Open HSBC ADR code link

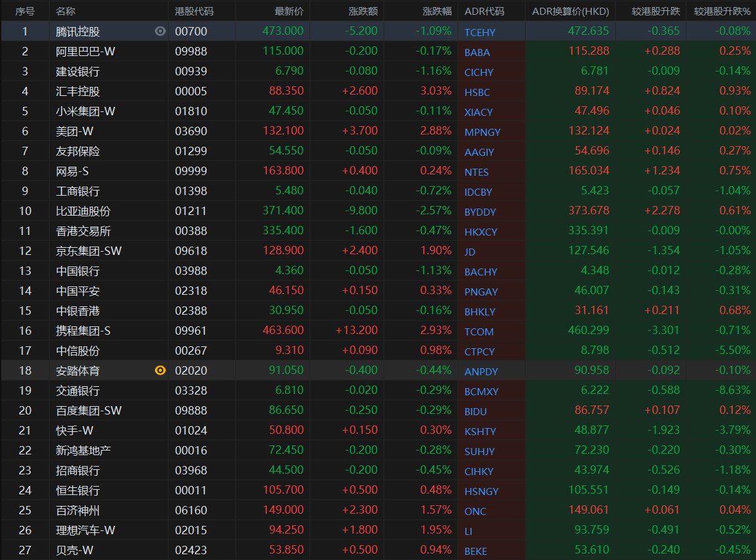pyautogui.click(x=477, y=92)
